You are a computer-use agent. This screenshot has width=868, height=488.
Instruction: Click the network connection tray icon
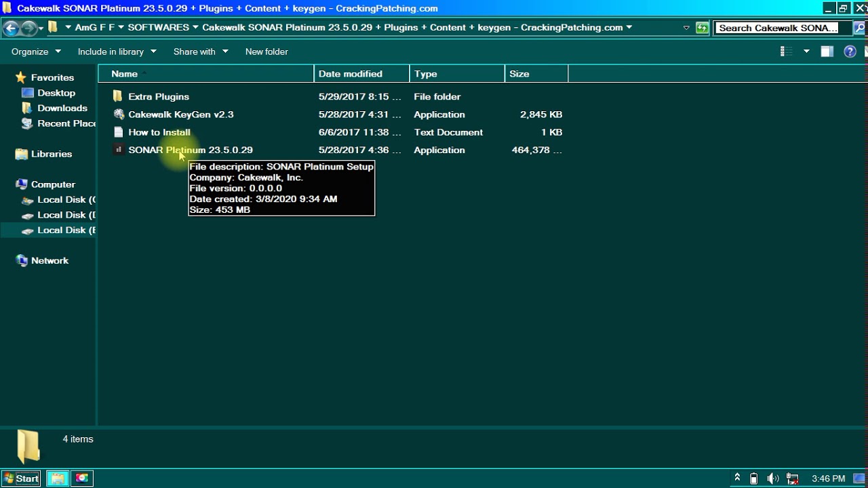[x=792, y=479]
